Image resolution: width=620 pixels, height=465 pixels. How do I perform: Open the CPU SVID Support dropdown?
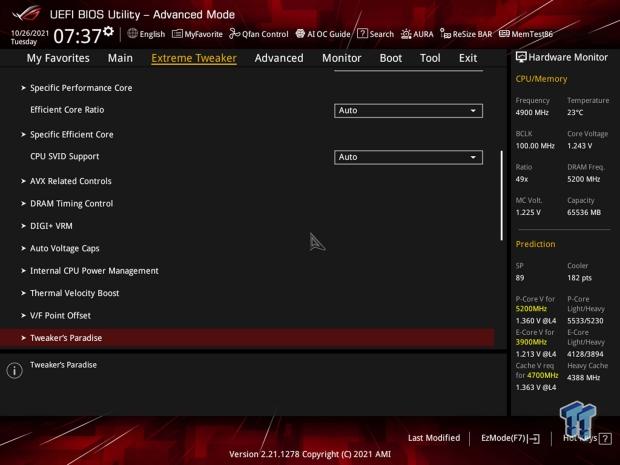(408, 157)
